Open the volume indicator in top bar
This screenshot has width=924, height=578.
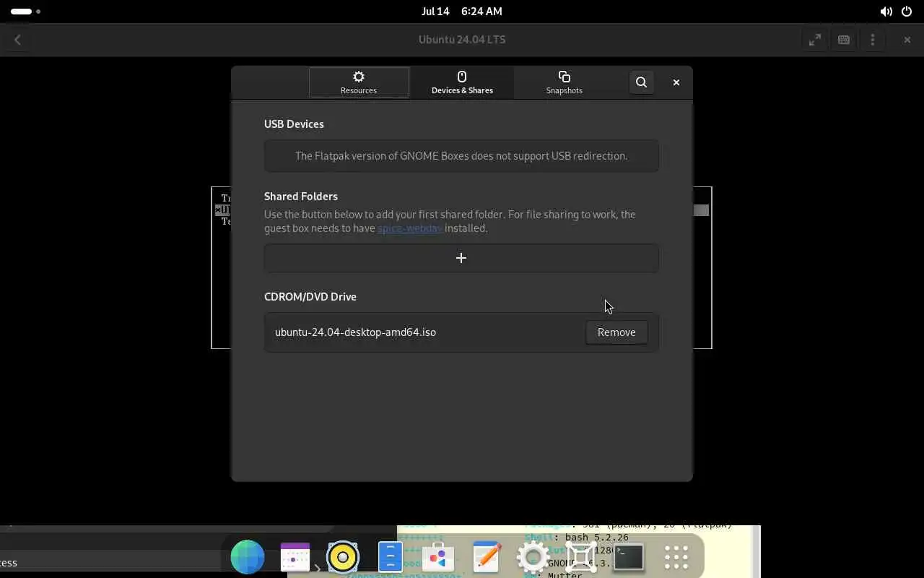point(886,12)
